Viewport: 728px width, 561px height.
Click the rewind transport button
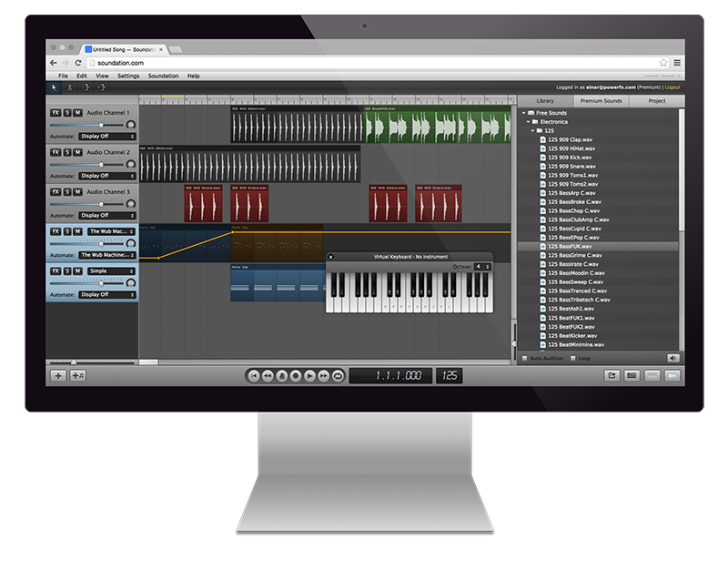268,375
